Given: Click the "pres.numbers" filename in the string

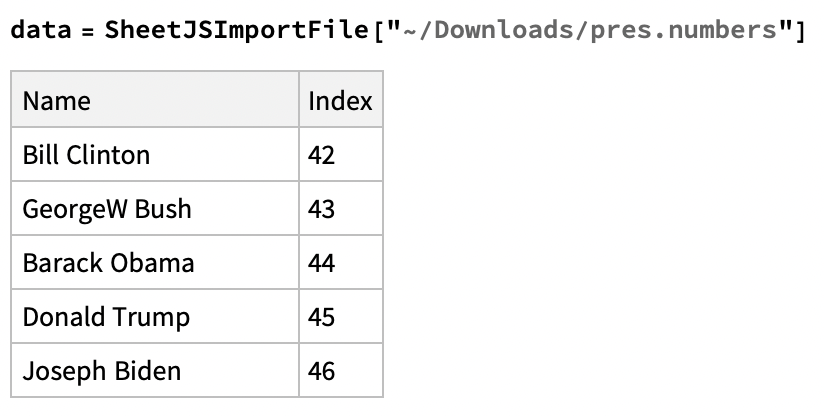Looking at the screenshot, I should click(x=679, y=30).
